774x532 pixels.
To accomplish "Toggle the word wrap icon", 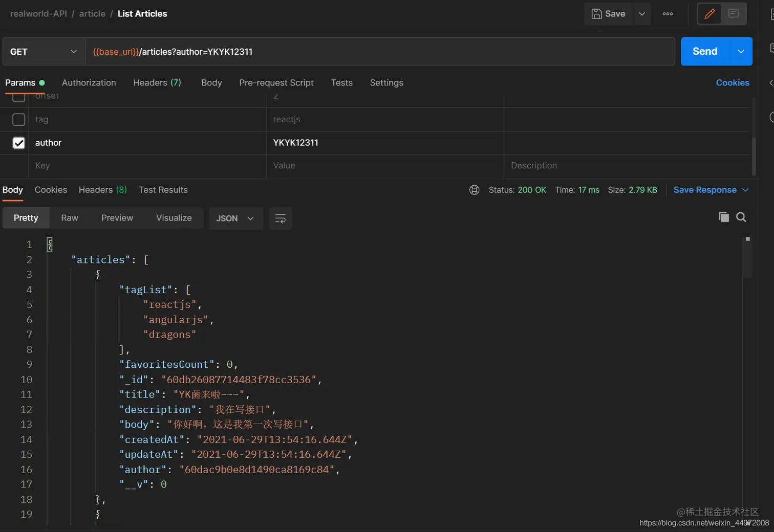I will [281, 218].
